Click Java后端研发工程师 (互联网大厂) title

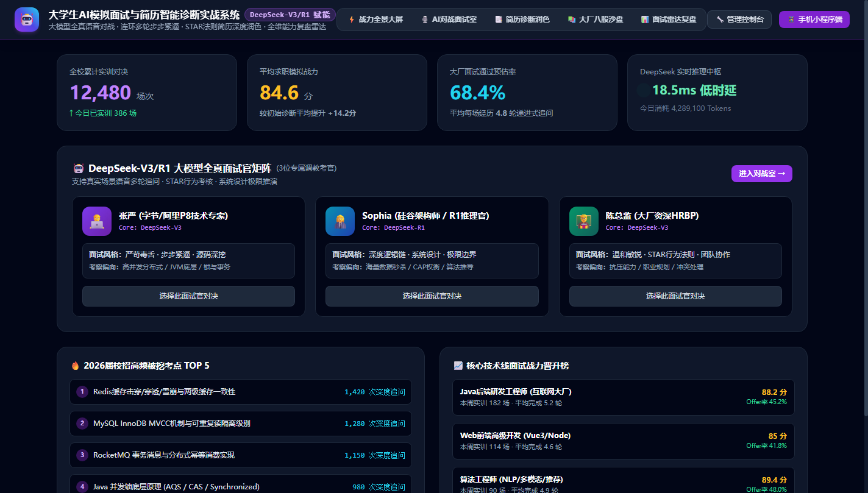coord(516,392)
